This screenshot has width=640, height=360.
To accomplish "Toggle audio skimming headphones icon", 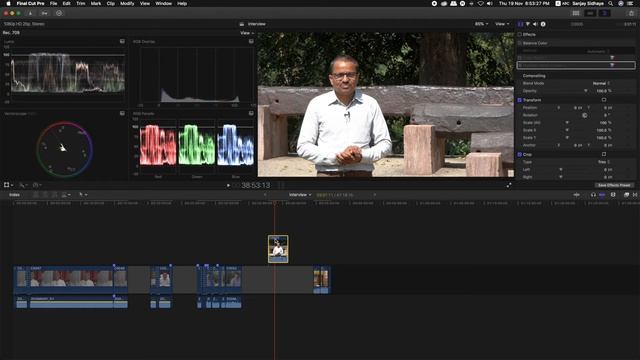I will pos(593,195).
